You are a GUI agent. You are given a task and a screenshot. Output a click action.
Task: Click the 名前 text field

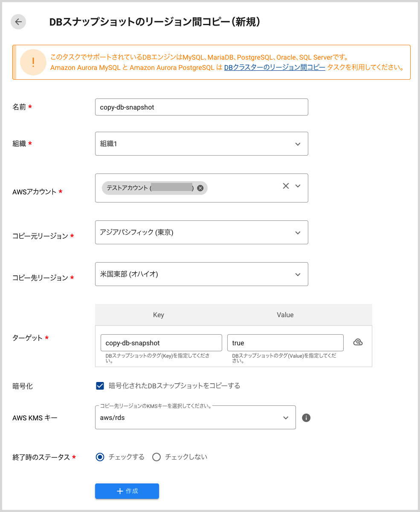click(x=201, y=107)
